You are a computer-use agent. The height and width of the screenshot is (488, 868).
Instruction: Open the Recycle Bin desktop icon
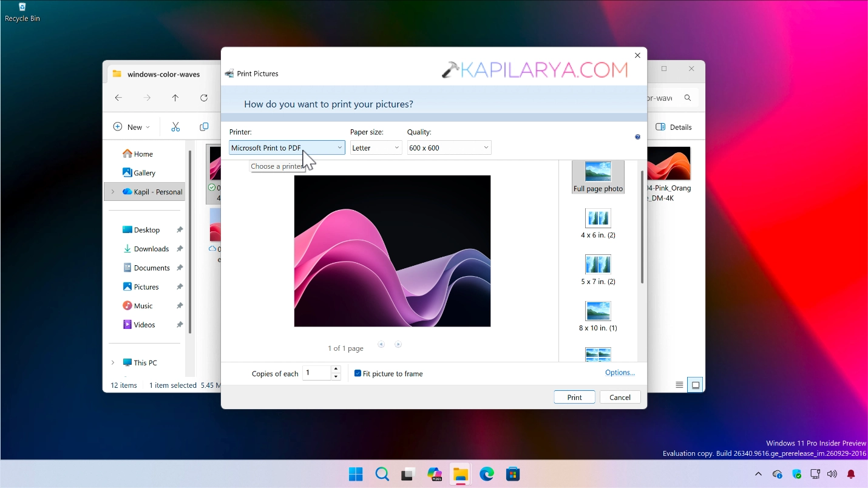pos(22,12)
